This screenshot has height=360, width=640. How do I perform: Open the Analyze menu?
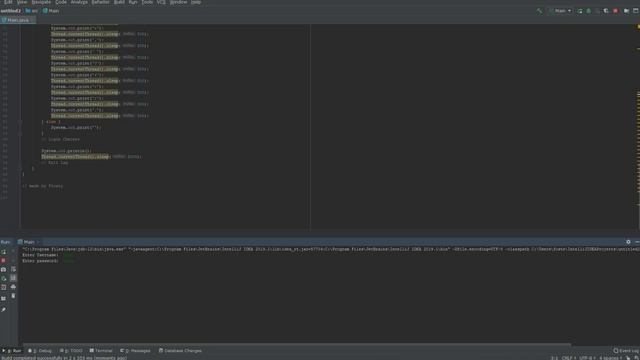coord(79,2)
